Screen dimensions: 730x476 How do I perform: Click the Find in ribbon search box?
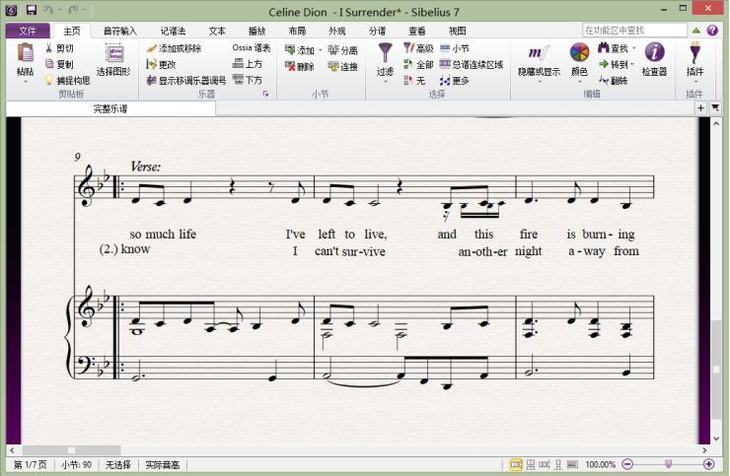coord(635,30)
